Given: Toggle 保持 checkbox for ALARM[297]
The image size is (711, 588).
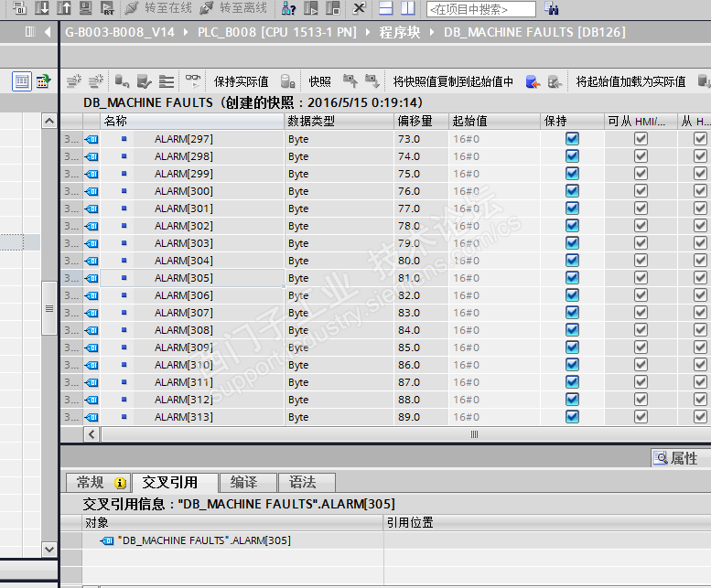Looking at the screenshot, I should 572,139.
